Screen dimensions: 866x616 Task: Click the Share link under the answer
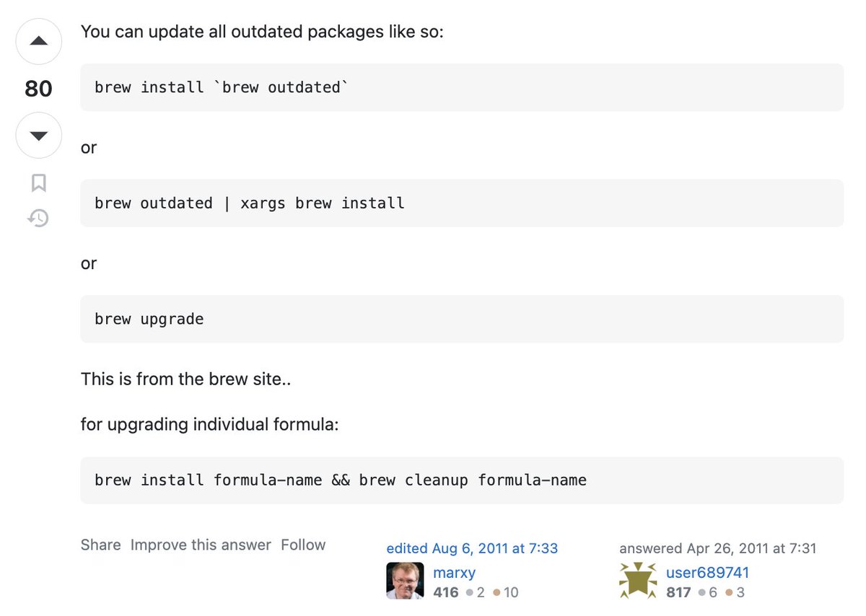click(100, 545)
